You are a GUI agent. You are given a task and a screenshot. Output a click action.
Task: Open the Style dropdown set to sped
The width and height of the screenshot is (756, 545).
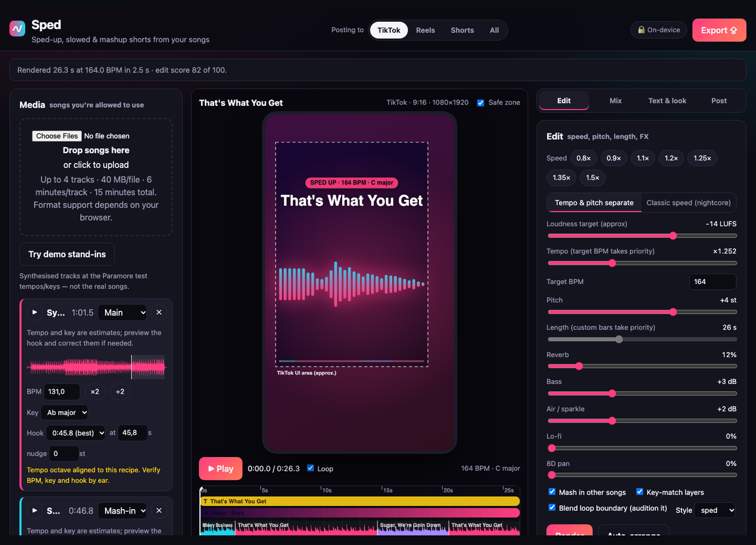coord(715,510)
